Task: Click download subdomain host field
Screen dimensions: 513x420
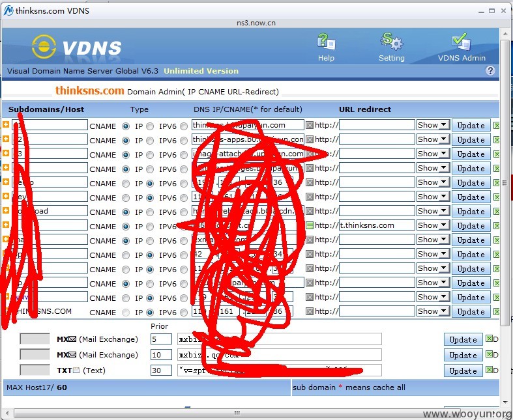Action: (50, 211)
